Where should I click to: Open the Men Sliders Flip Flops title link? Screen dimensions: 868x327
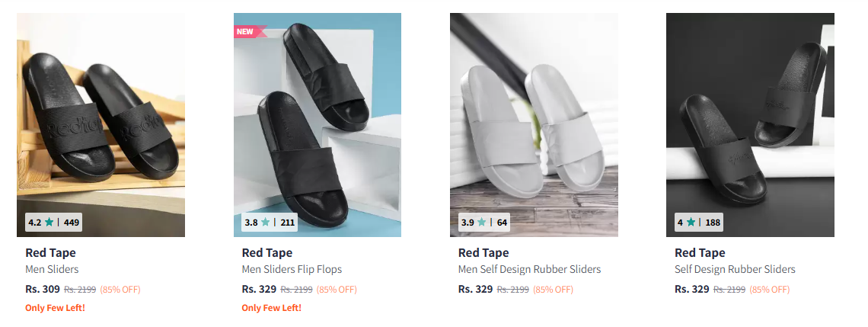[292, 269]
